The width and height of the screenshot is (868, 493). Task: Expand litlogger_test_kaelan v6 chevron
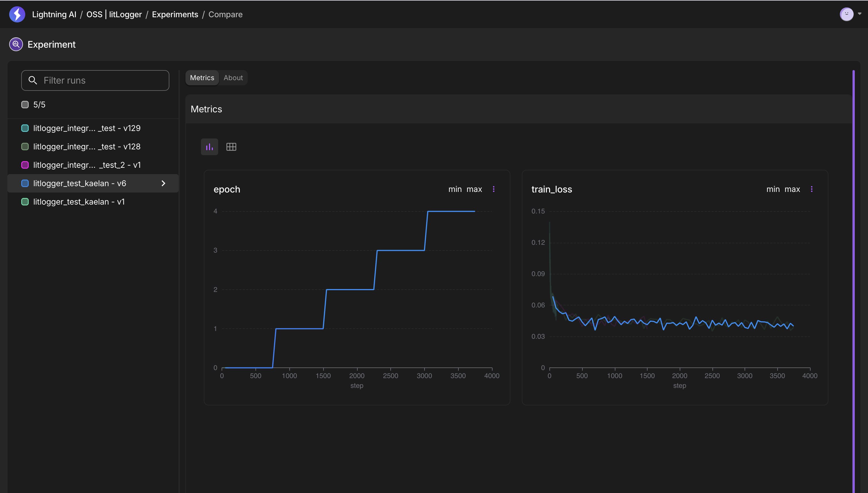click(163, 183)
